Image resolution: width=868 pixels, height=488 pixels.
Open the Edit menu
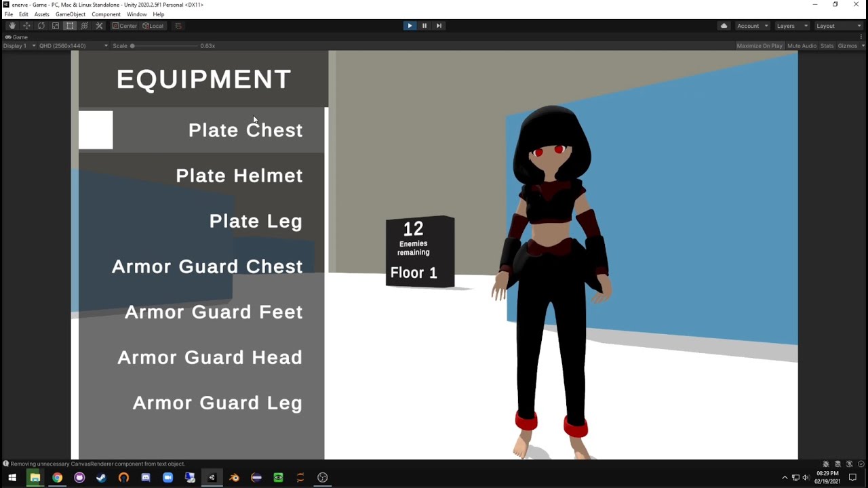tap(24, 14)
